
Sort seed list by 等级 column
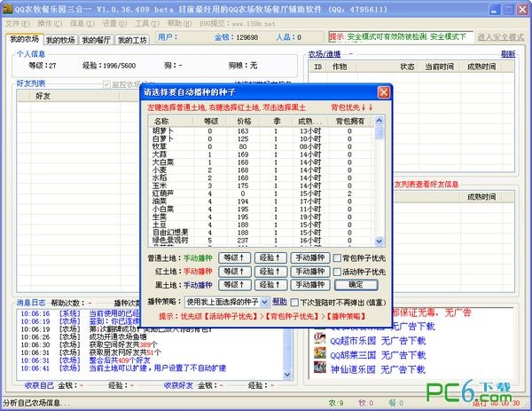210,121
